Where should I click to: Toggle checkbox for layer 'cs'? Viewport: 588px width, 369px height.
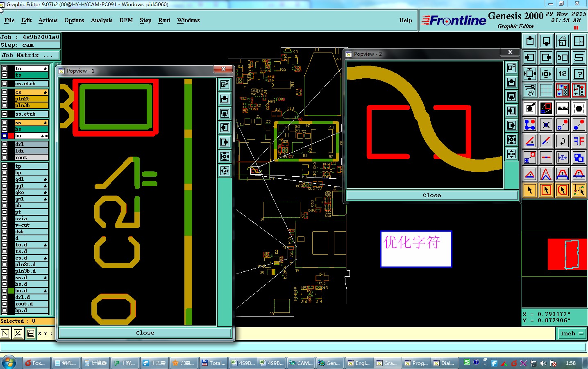5,92
